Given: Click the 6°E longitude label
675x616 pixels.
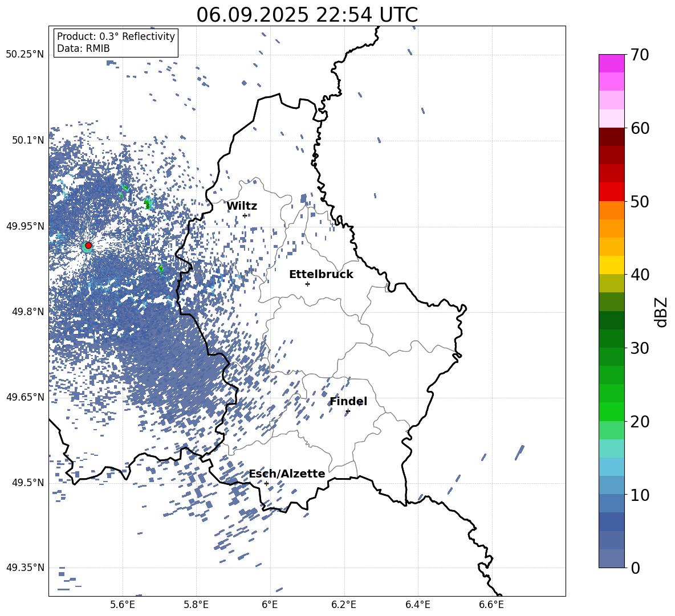Looking at the screenshot, I should point(270,605).
